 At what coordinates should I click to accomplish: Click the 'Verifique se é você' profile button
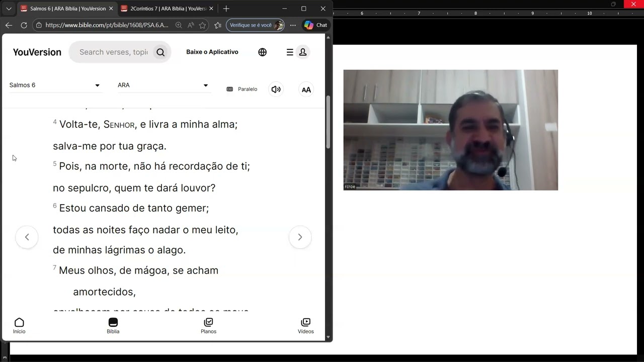pos(256,25)
